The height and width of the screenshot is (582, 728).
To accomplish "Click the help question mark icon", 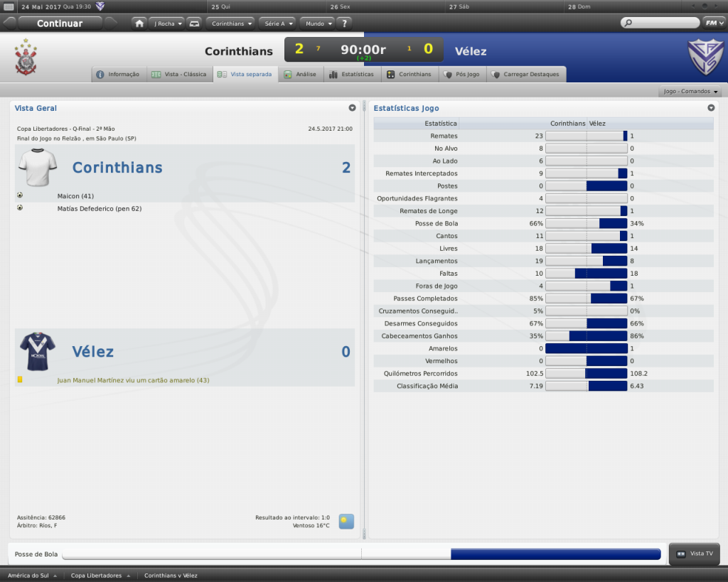I will 345,23.
